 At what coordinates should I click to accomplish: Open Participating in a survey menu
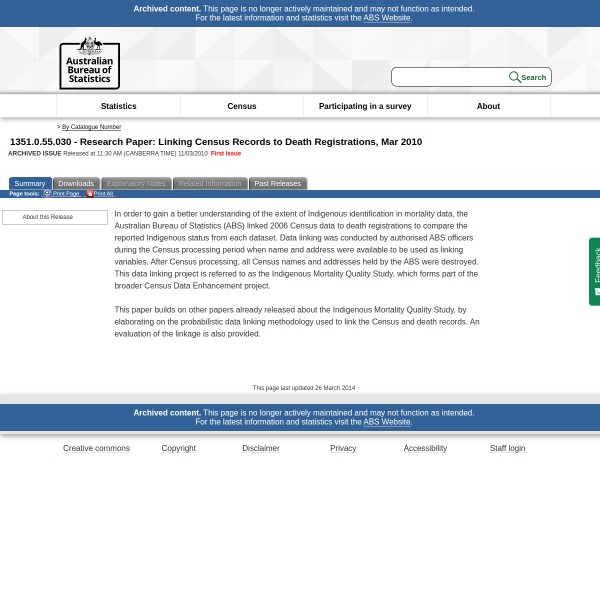365,106
